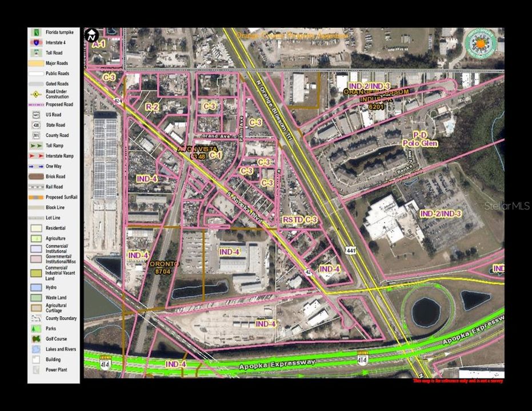Click the north compass icon on map

(x=92, y=35)
